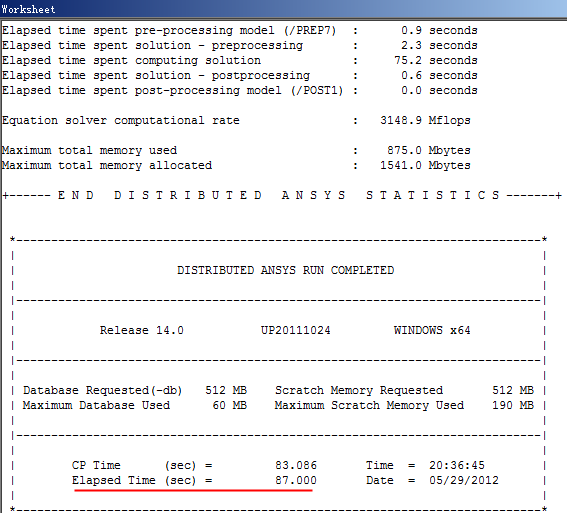Select the '3148.9 Mflops' solver rate value

(425, 120)
